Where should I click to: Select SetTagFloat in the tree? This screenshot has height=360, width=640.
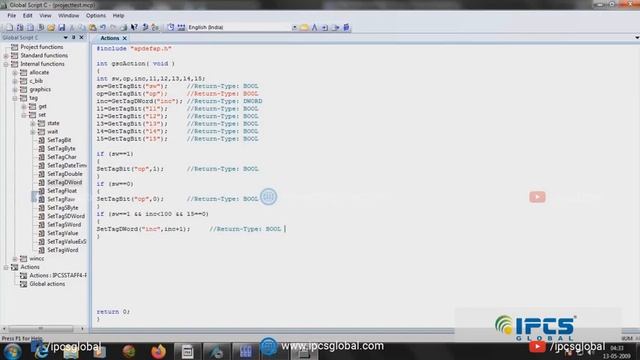[x=62, y=191]
